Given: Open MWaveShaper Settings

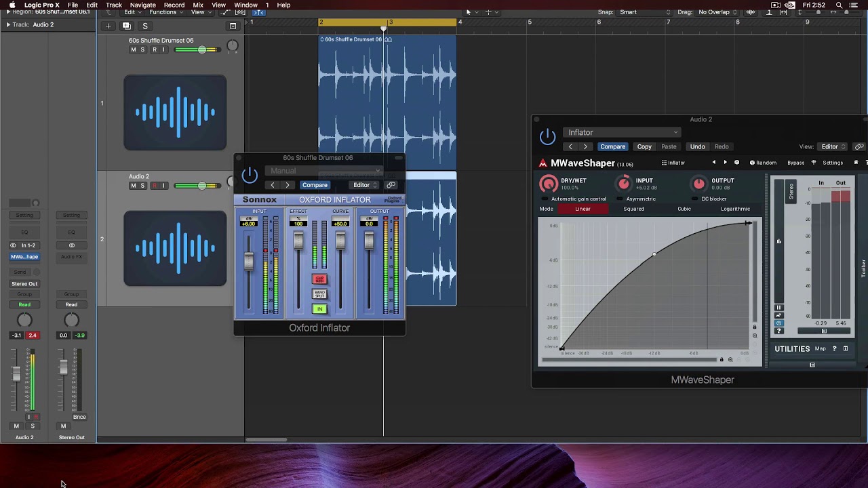Looking at the screenshot, I should coord(833,163).
